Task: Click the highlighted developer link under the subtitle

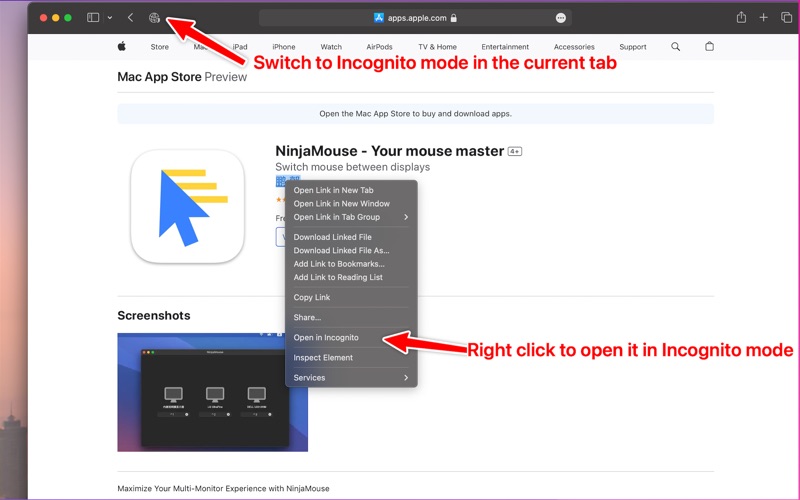Action: coord(288,180)
